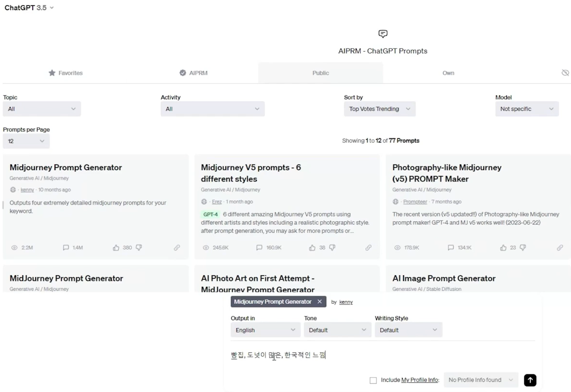Image resolution: width=571 pixels, height=392 pixels.
Task: Like the Photography-like Midjourney PROMPT Maker
Action: pos(503,248)
